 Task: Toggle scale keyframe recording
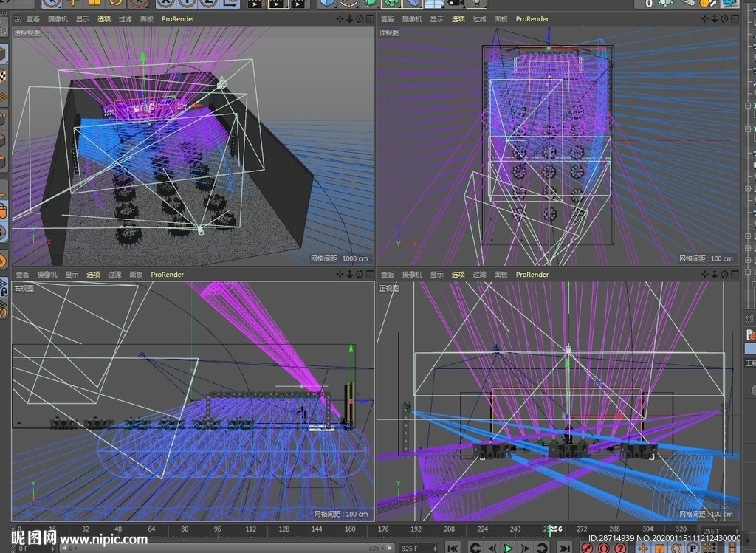pos(659,549)
